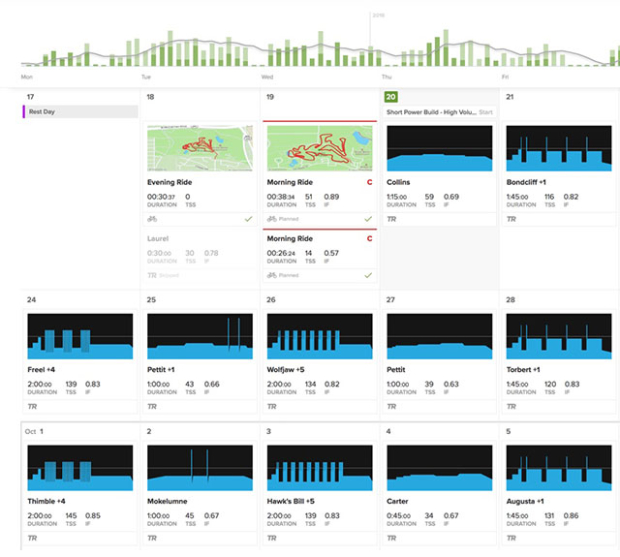Click the TR logo on Augusta +1 card
The height and width of the screenshot is (557, 620).
[x=512, y=538]
